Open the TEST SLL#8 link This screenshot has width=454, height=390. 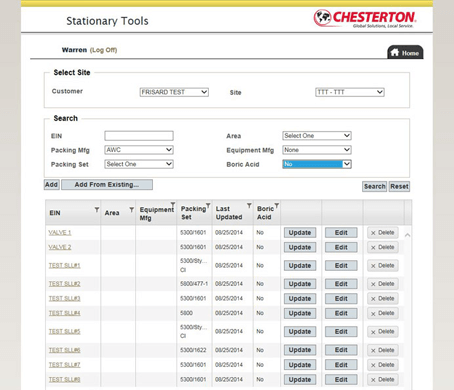pos(64,379)
